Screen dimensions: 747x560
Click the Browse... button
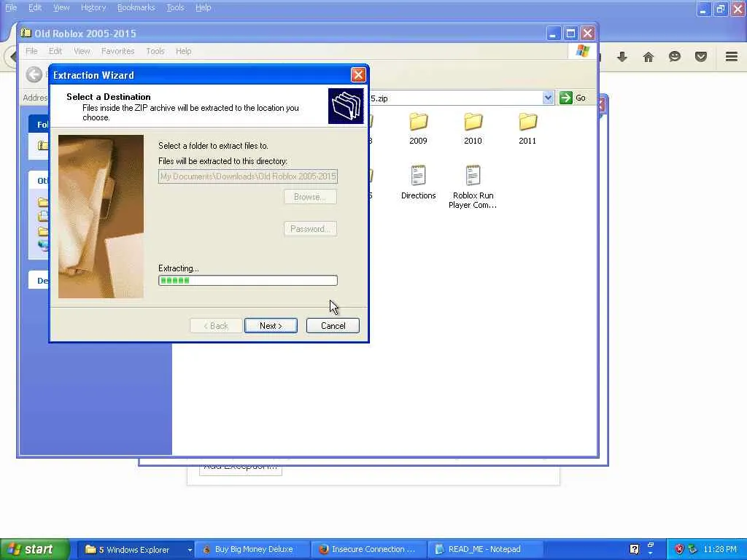pos(310,197)
